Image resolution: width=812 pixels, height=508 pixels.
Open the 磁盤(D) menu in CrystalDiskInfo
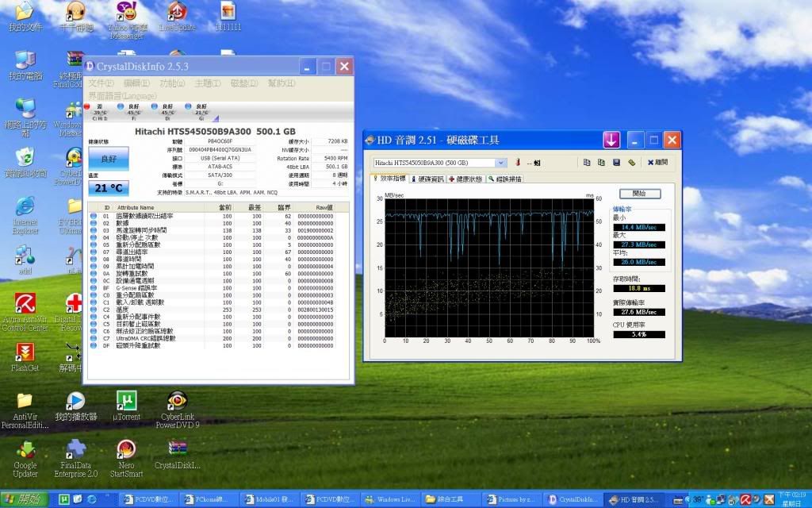[244, 83]
